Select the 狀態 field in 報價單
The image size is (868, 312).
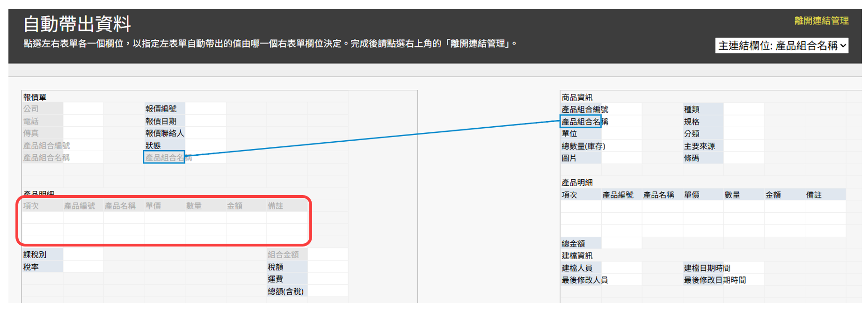coord(153,145)
